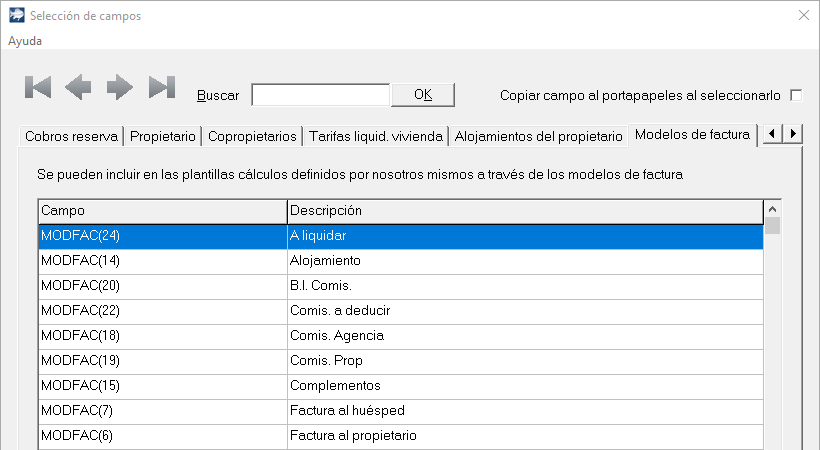
Task: Click the previous record arrow icon
Action: (79, 88)
